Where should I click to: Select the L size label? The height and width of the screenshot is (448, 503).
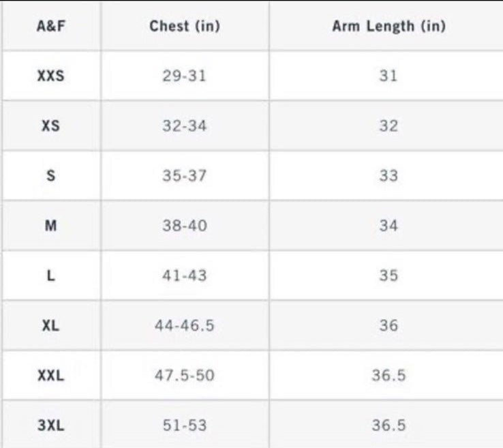pyautogui.click(x=50, y=275)
